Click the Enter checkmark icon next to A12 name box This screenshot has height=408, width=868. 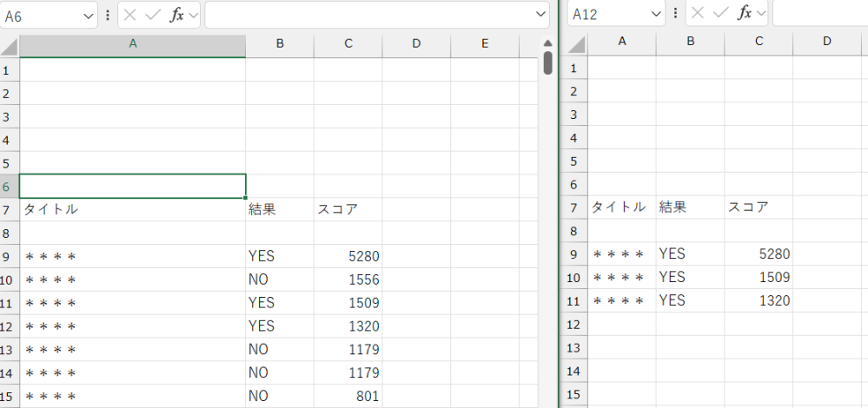click(720, 13)
